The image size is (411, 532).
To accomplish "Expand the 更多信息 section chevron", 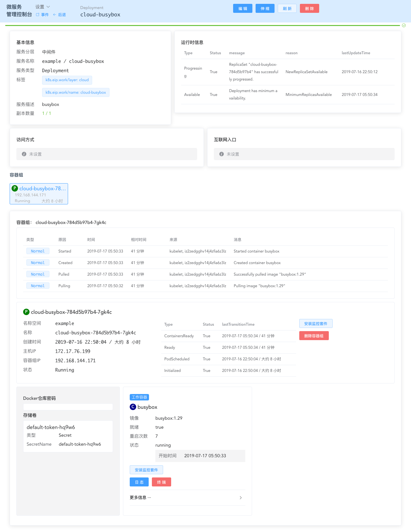I will click(x=240, y=498).
